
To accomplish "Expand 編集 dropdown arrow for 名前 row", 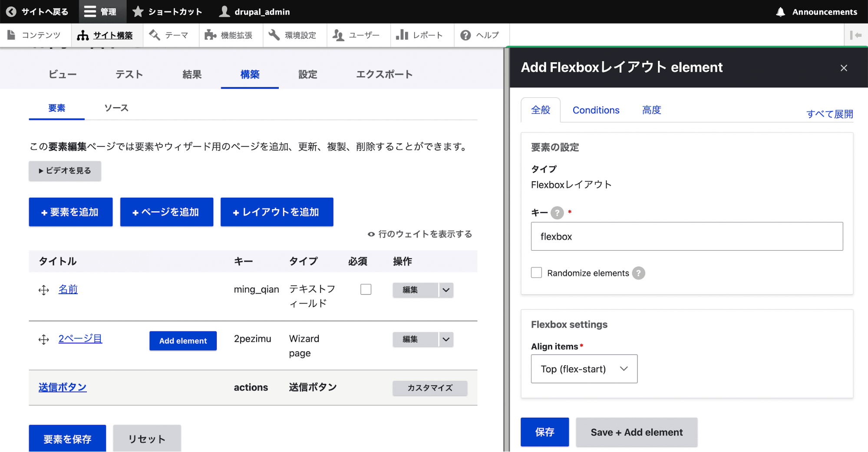I will tap(446, 290).
